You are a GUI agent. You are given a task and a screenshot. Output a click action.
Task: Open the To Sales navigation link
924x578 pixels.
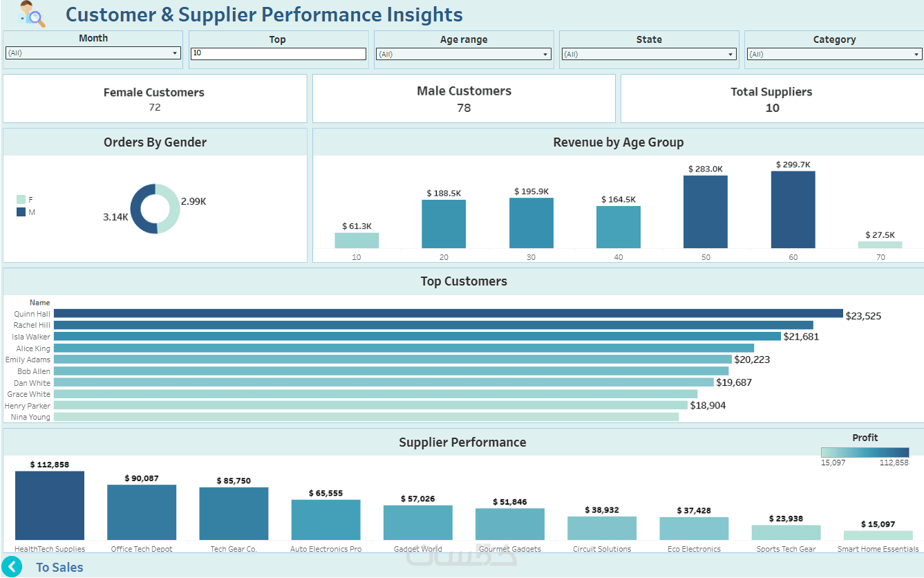pyautogui.click(x=59, y=567)
